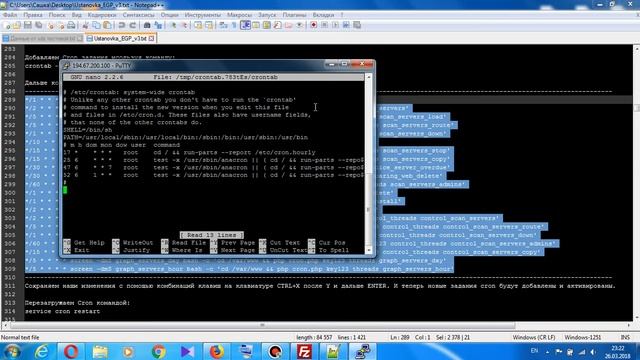Click the stop macro recording icon

click(x=324, y=25)
